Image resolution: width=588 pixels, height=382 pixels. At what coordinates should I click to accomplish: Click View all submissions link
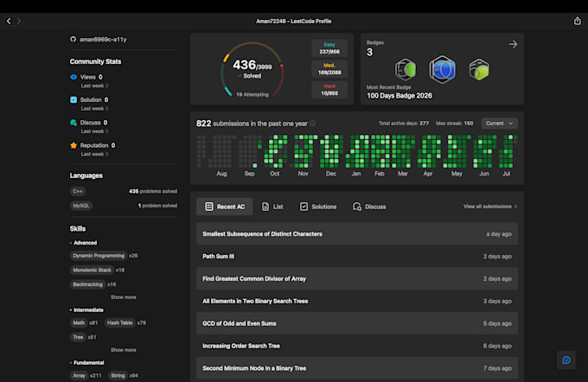click(490, 207)
